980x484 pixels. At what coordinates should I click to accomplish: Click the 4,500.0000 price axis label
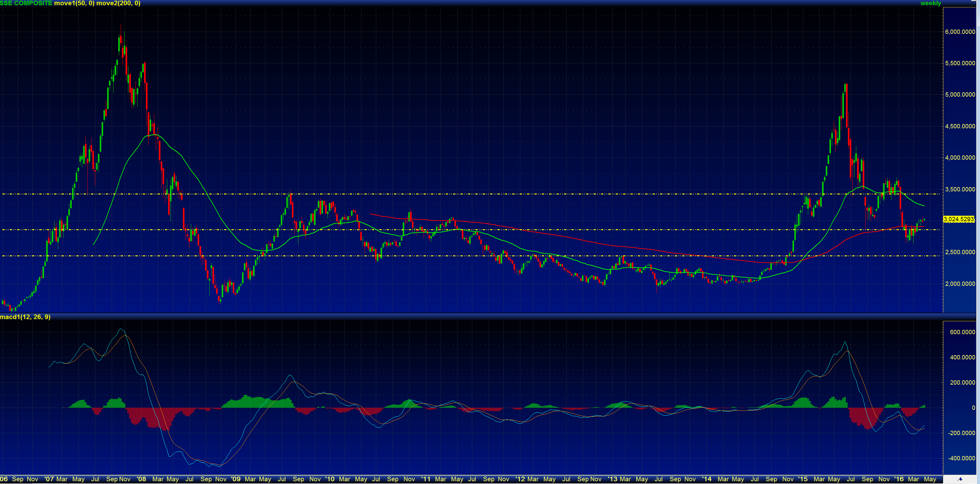click(960, 126)
